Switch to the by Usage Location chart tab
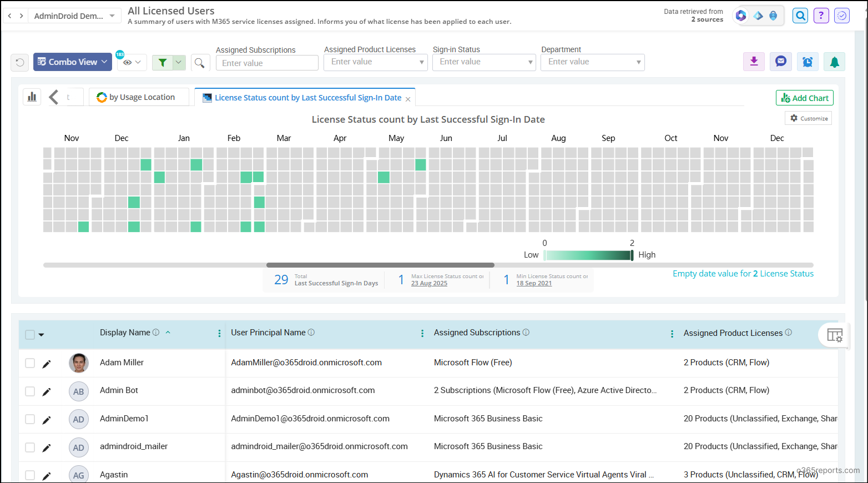Viewport: 868px width, 483px height. (139, 97)
